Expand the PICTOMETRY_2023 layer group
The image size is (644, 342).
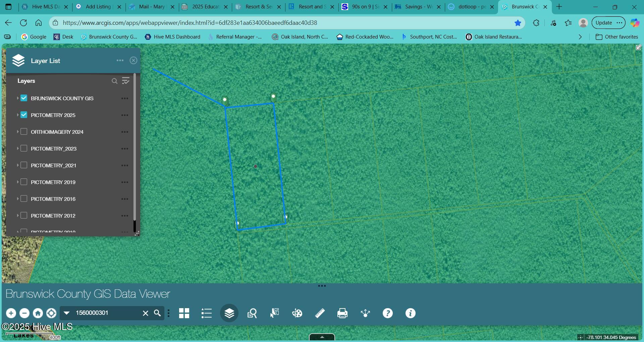tap(17, 148)
